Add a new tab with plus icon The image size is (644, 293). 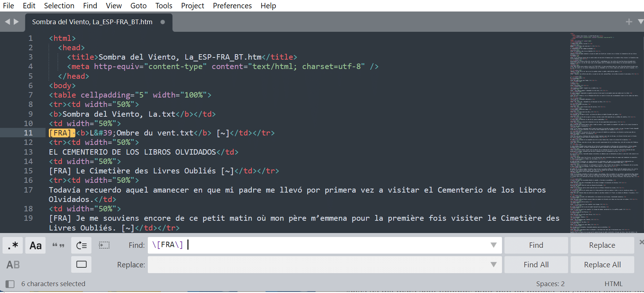pyautogui.click(x=629, y=22)
